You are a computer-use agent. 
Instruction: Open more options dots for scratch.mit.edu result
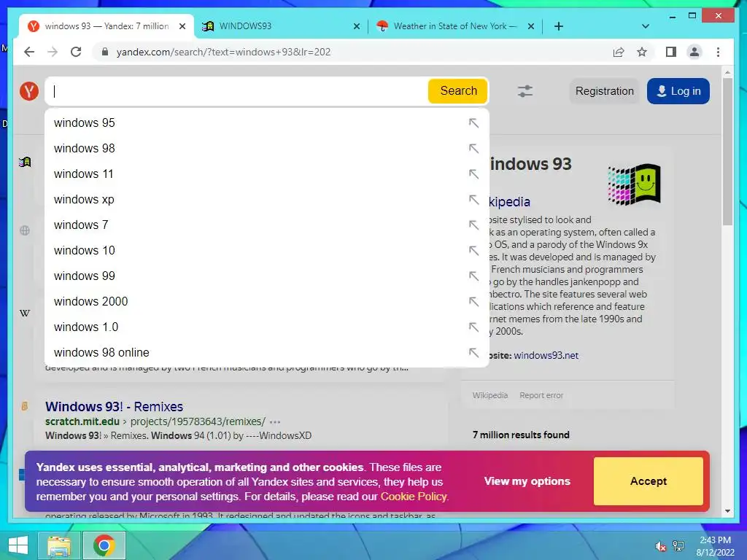(275, 422)
